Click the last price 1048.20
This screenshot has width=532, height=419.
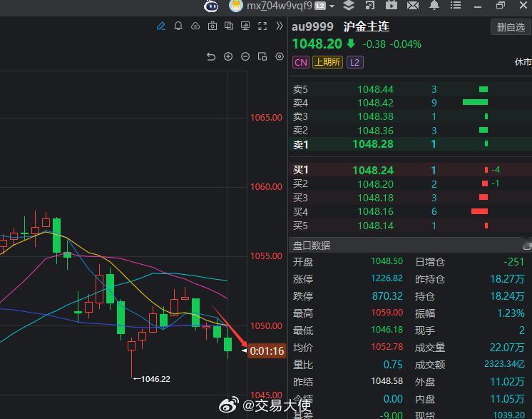click(x=317, y=44)
